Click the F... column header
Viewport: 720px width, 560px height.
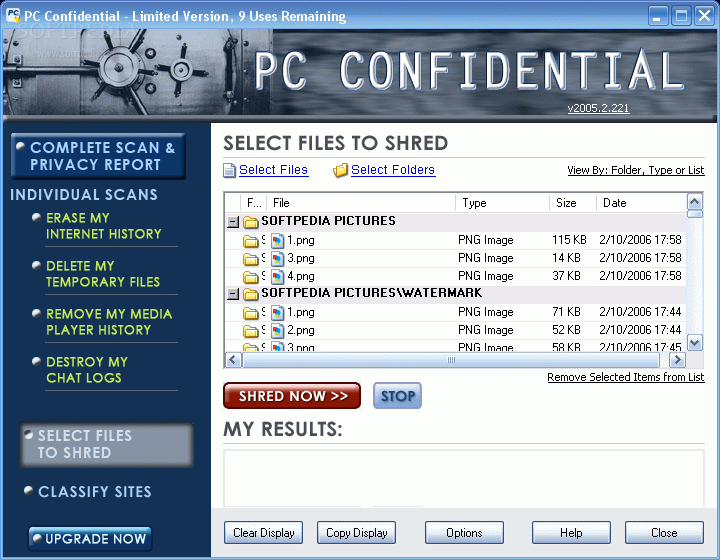click(253, 203)
